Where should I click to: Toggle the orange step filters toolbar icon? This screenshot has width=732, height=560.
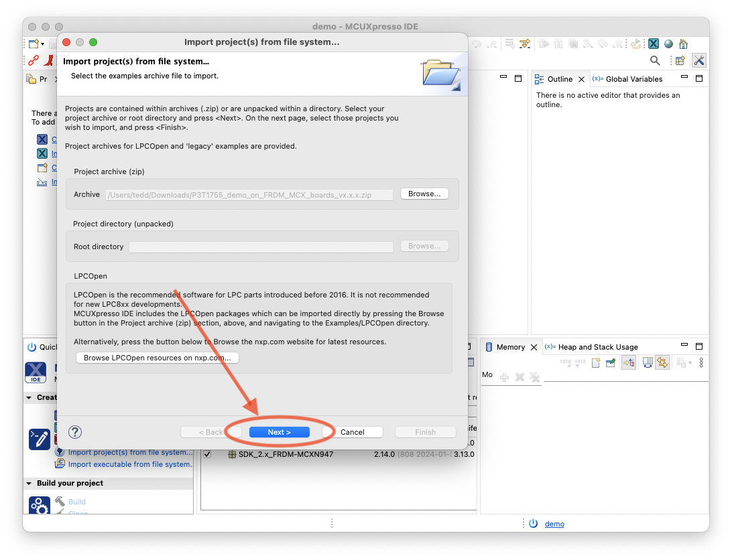coord(525,44)
